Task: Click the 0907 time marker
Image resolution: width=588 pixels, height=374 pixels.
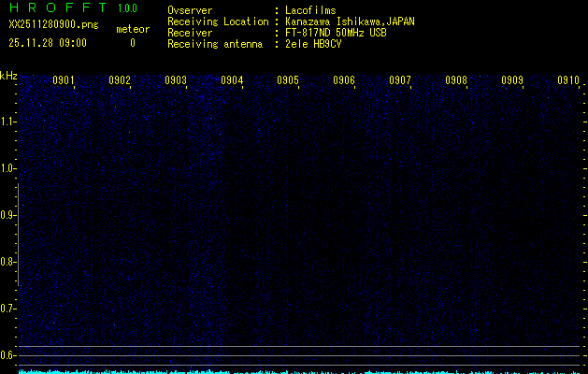Action: point(400,81)
